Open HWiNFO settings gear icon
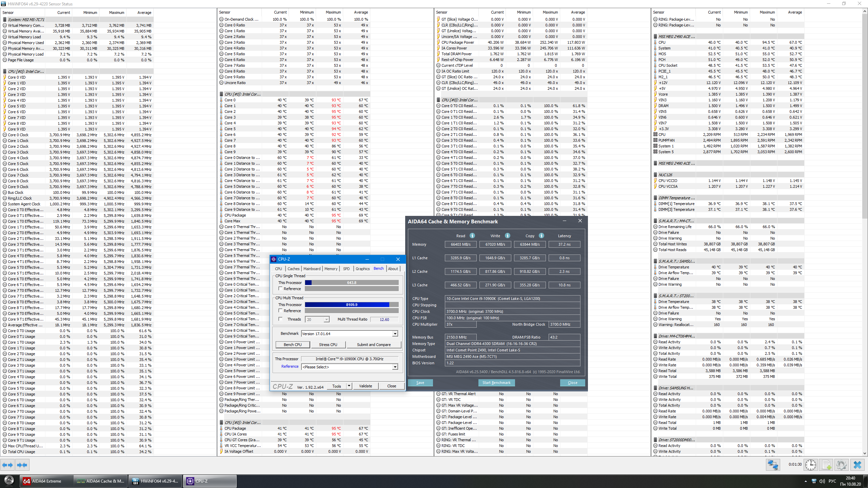The image size is (868, 488). point(841,465)
